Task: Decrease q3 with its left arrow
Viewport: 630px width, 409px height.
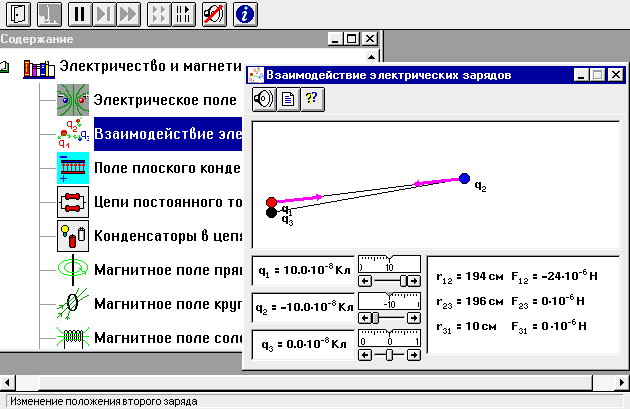Action: [x=364, y=355]
